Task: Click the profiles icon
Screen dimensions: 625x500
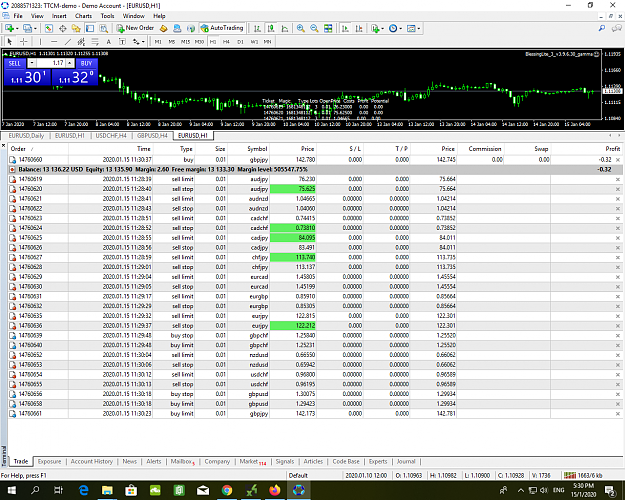Action: pos(27,28)
